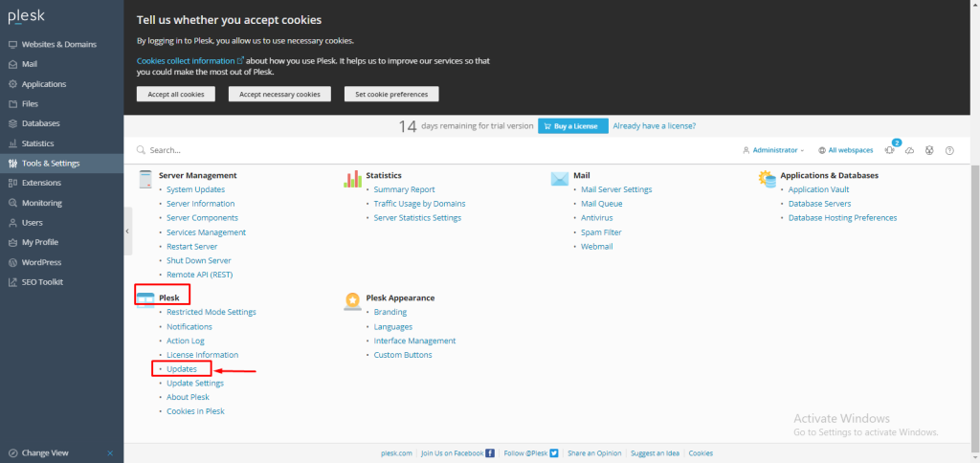Open Server Information link
Viewport: 980px width, 463px height.
tap(201, 204)
